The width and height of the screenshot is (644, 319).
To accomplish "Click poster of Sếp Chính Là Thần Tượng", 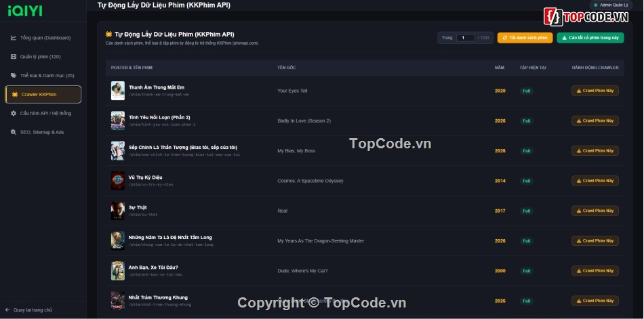I will coord(118,150).
